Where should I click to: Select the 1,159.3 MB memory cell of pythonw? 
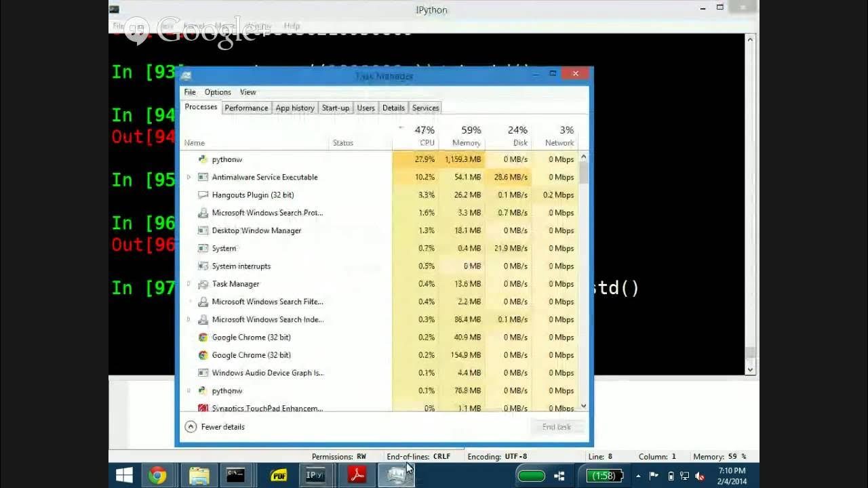461,159
